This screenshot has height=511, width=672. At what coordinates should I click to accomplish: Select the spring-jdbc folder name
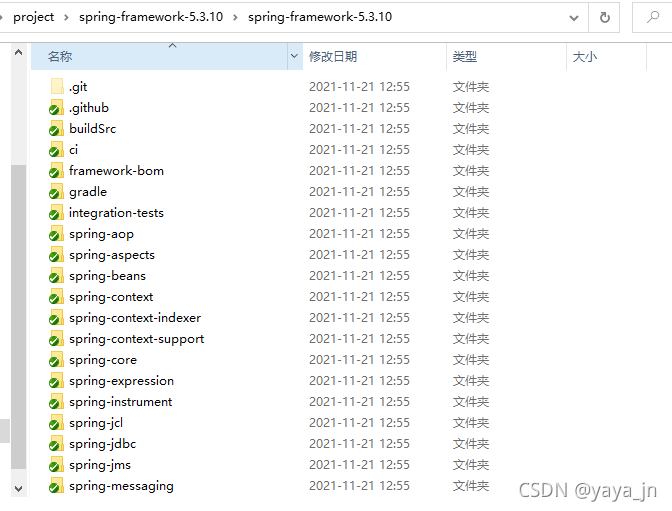[x=102, y=444]
